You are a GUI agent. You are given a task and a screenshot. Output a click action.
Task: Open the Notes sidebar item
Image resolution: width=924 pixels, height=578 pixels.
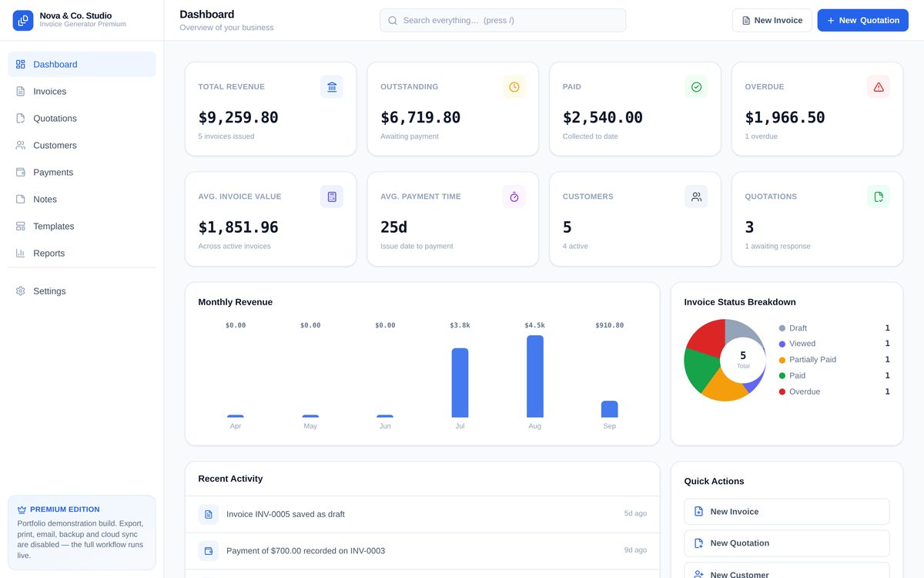[x=82, y=200]
